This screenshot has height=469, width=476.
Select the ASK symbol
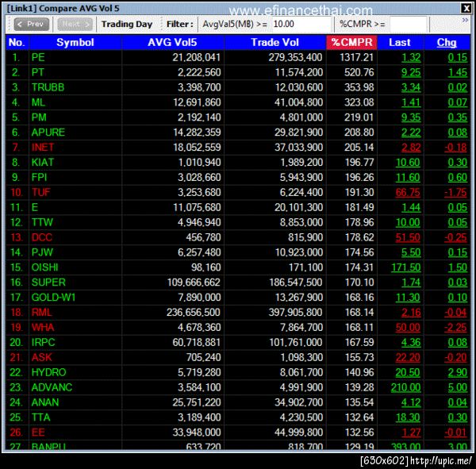(x=42, y=357)
